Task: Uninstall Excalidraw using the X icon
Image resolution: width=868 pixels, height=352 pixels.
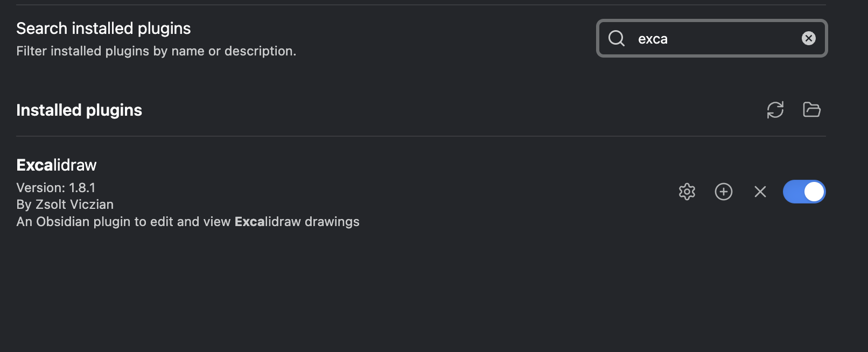Action: [x=760, y=191]
